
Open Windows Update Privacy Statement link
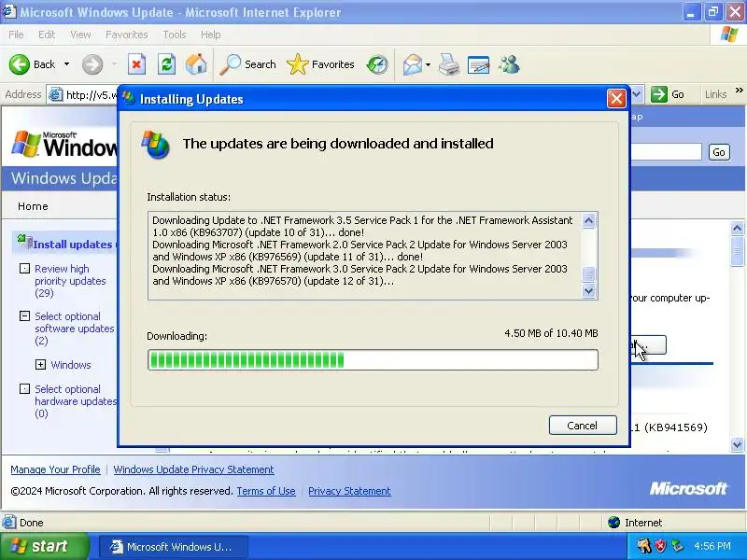click(193, 469)
